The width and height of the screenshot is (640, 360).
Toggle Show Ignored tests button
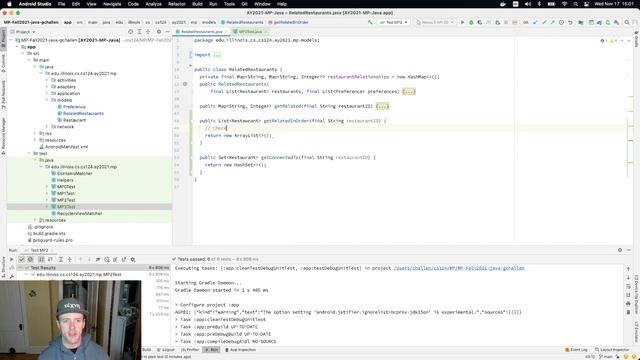tap(30, 260)
